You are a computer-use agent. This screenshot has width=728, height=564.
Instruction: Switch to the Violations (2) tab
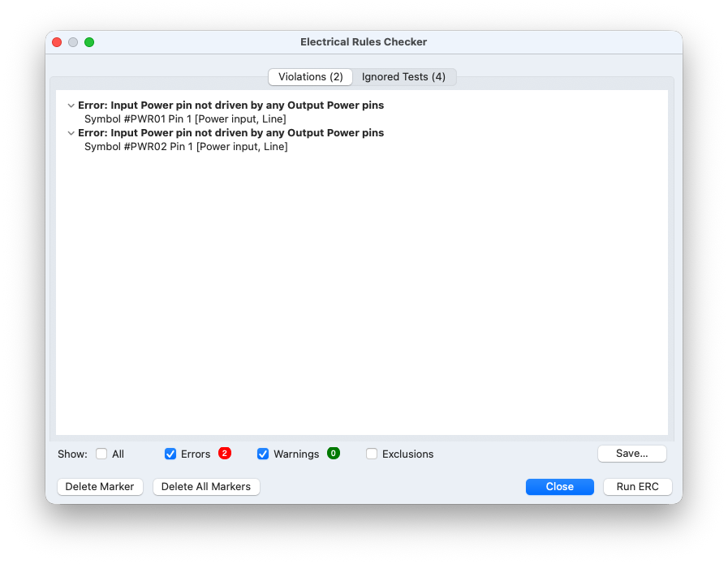pyautogui.click(x=310, y=77)
